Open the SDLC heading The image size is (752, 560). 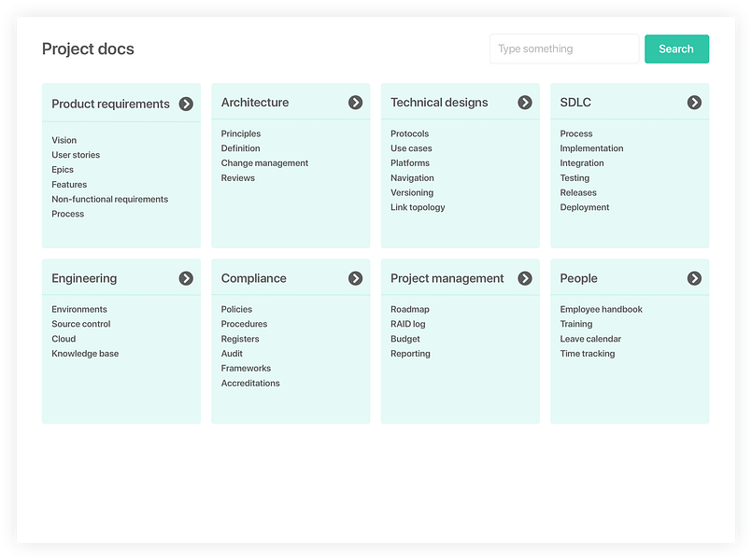575,103
